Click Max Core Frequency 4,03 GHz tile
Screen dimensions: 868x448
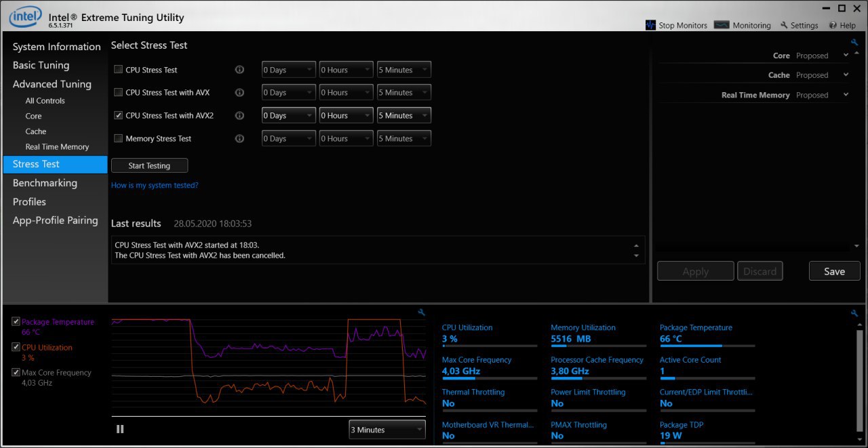pos(489,367)
